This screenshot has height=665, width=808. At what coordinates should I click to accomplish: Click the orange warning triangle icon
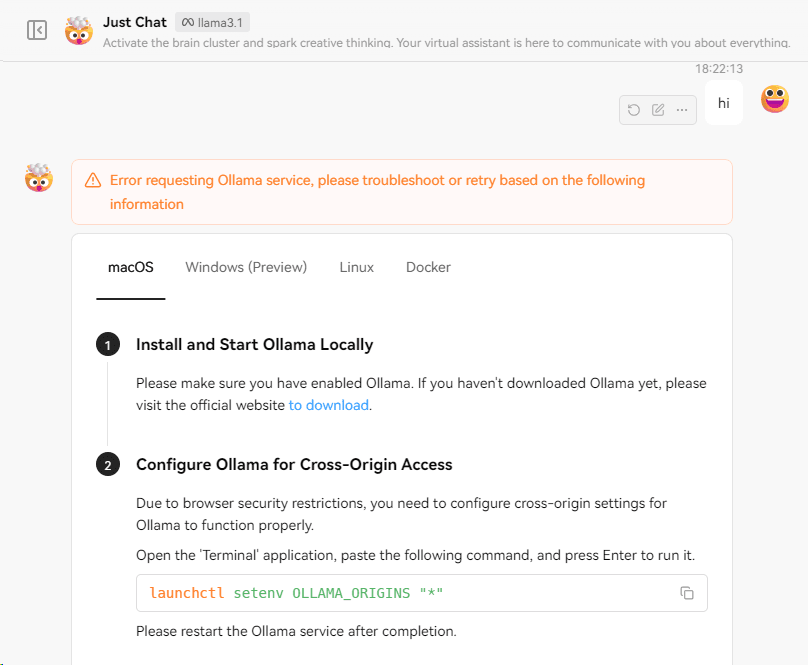click(x=93, y=181)
